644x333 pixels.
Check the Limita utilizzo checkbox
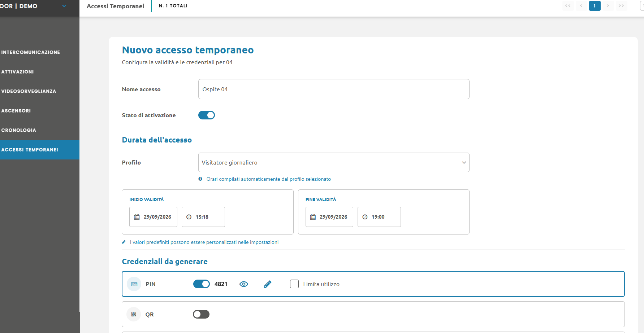tap(294, 284)
